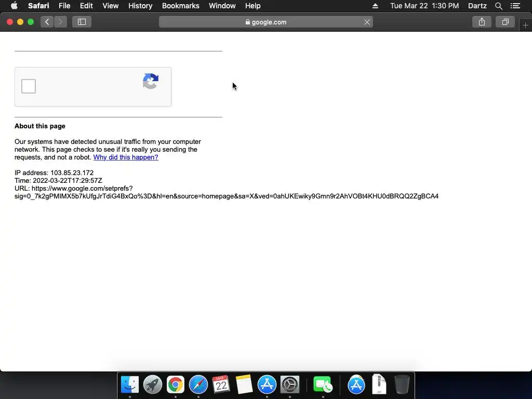The image size is (532, 399).
Task: Click Safari compass icon in the Dock
Action: pyautogui.click(x=198, y=385)
